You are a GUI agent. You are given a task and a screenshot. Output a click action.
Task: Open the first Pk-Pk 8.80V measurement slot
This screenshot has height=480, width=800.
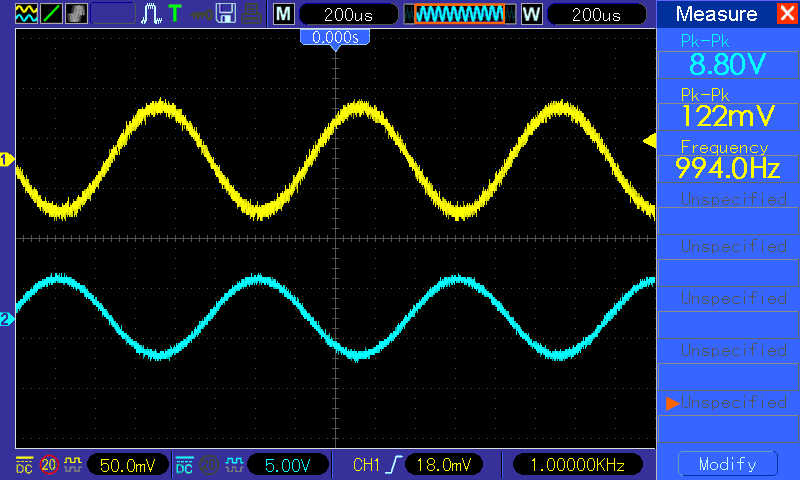[727, 58]
